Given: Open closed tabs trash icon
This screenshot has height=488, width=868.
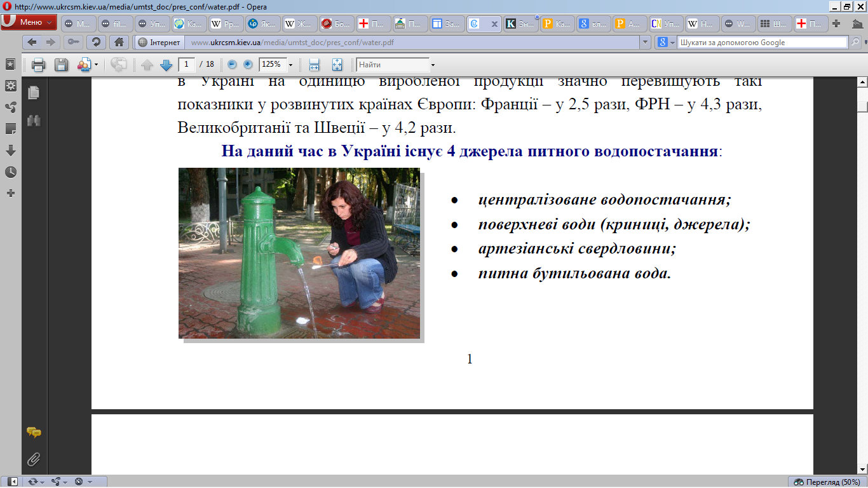Looking at the screenshot, I should pyautogui.click(x=857, y=24).
